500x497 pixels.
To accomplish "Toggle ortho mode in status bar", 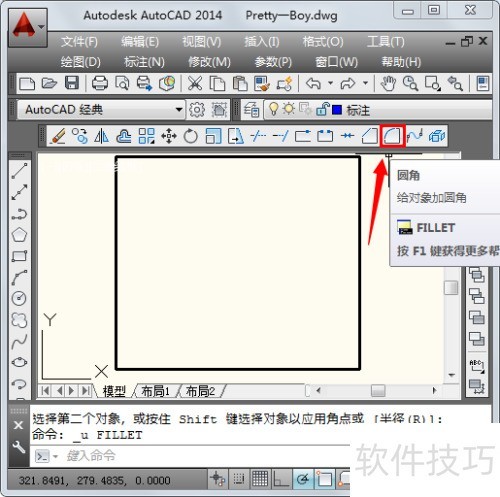I will [281, 479].
